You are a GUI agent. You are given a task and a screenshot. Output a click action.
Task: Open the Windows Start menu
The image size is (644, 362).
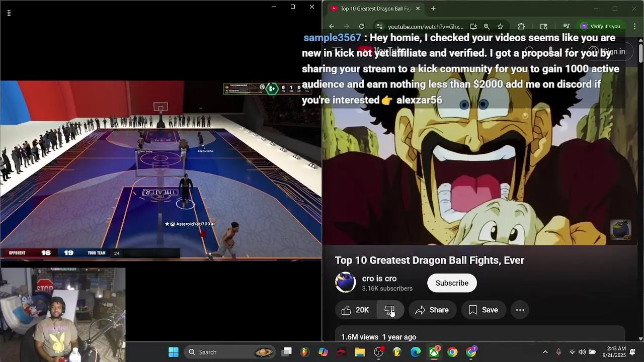coord(174,352)
